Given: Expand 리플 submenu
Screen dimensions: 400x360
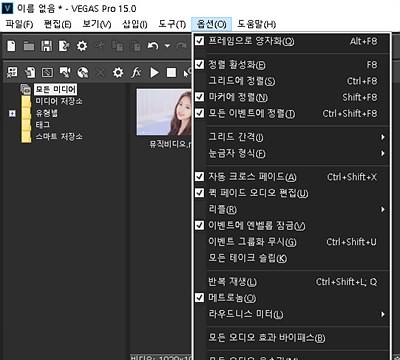Looking at the screenshot, I should point(291,209).
